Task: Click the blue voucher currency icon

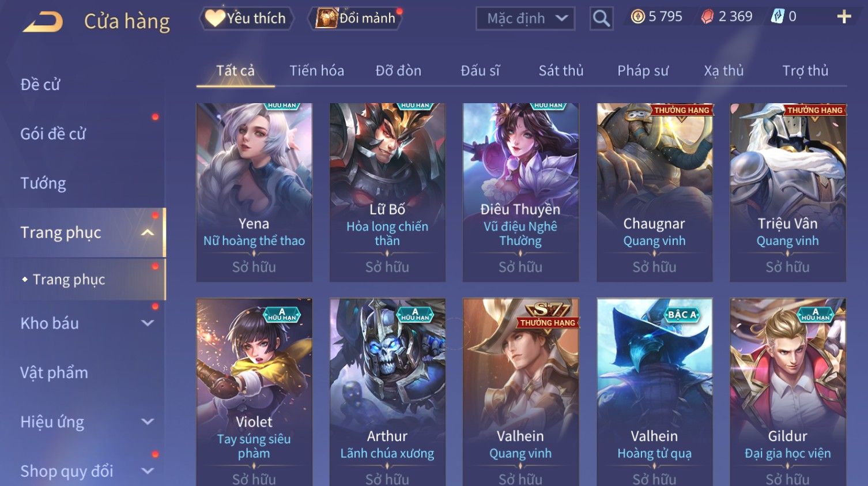Action: click(x=778, y=17)
